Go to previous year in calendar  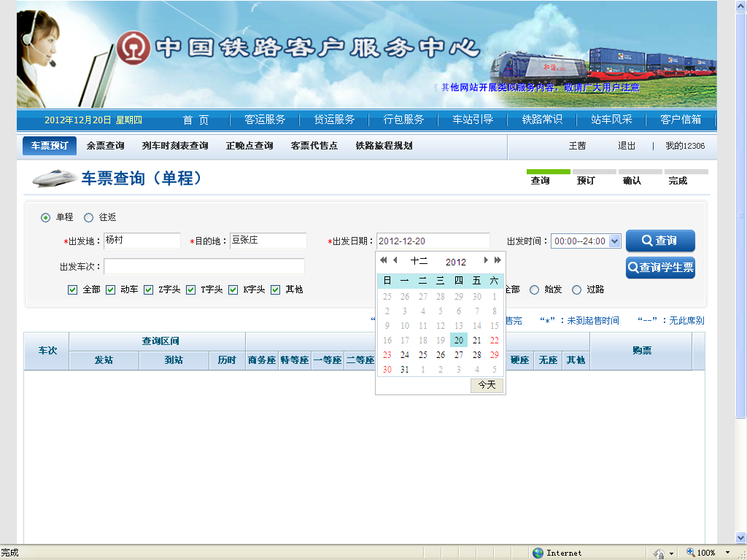click(384, 260)
